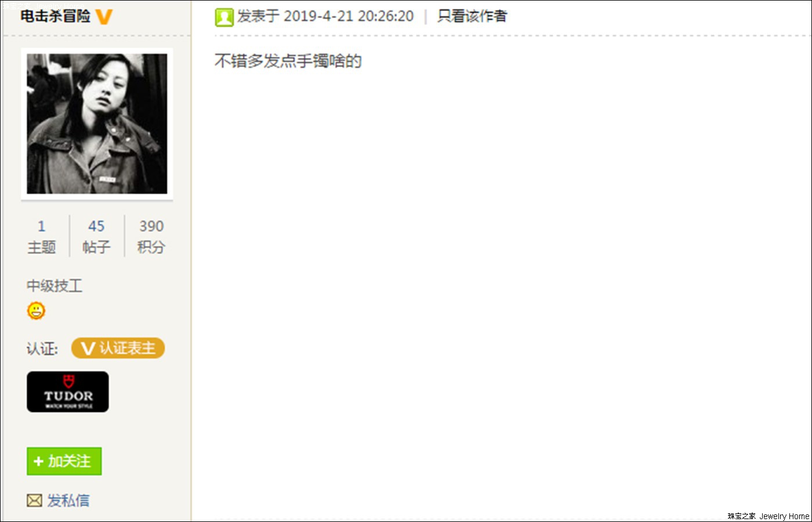Show only this author's posts (只看该作者)
Screen dimensions: 812x522
(472, 16)
